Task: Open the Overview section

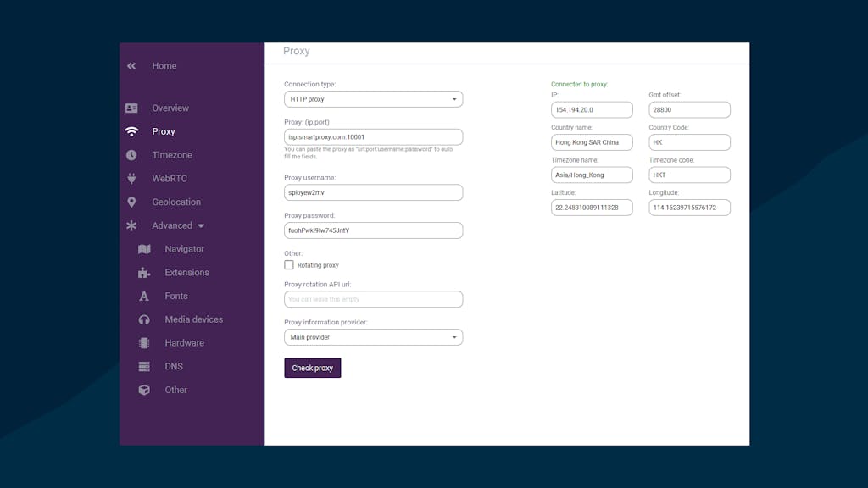Action: [170, 108]
